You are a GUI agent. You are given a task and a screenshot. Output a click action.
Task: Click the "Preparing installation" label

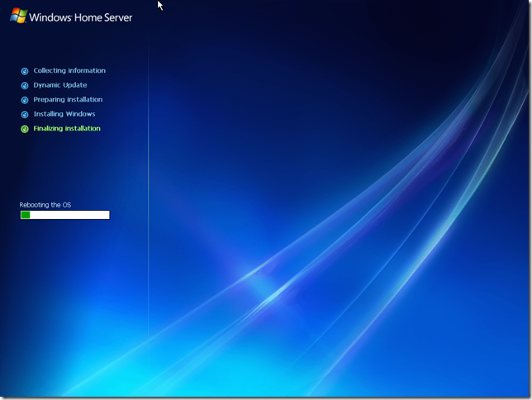(68, 100)
